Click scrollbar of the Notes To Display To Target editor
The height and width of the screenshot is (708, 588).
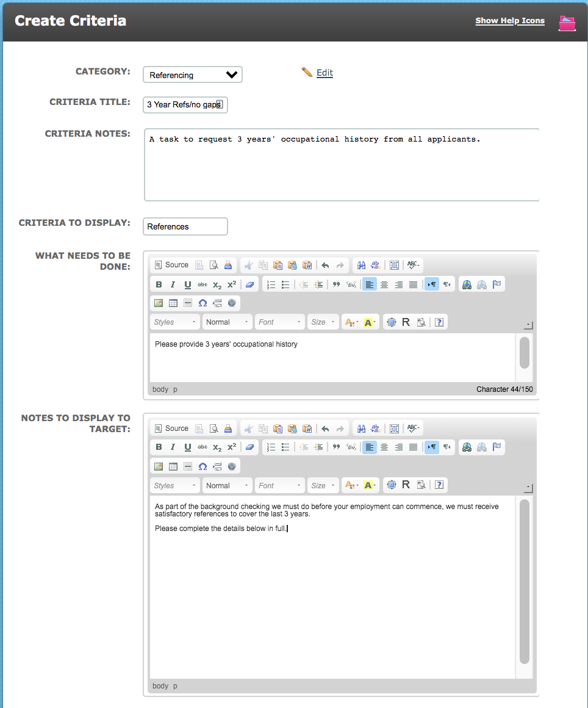524,582
